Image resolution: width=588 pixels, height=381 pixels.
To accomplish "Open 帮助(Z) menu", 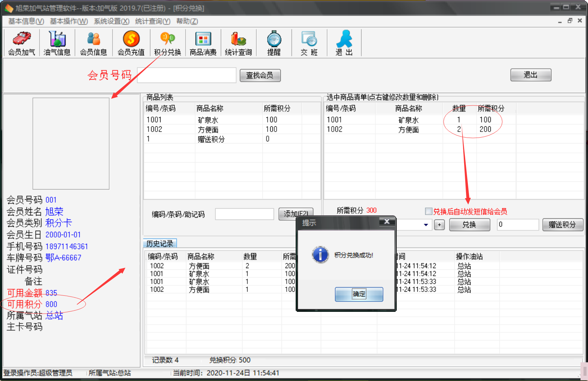I will [187, 21].
